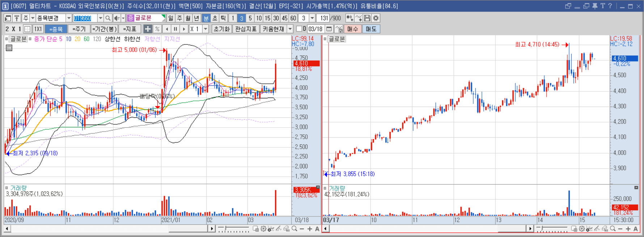Click the add line indicator icon

click(359, 18)
